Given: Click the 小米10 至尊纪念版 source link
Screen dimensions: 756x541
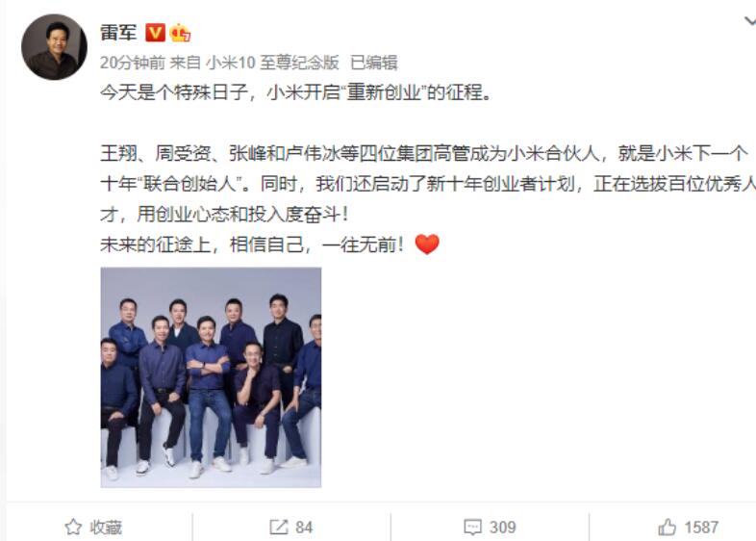Looking at the screenshot, I should 272,63.
